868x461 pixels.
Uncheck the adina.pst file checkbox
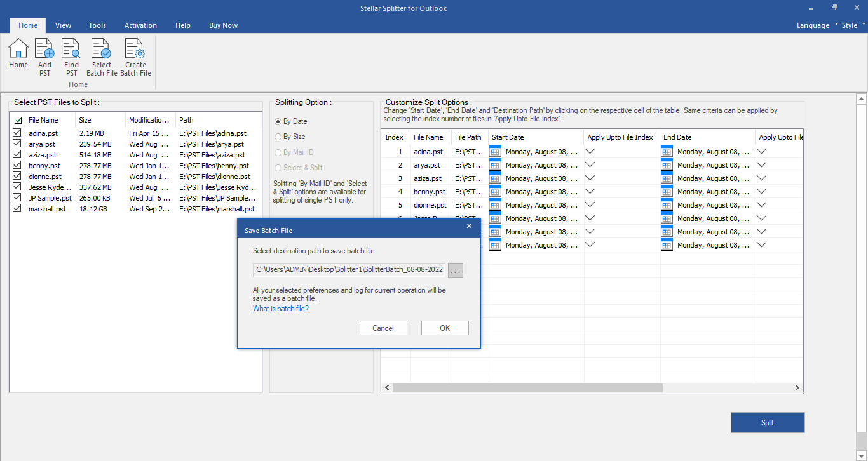(18, 133)
